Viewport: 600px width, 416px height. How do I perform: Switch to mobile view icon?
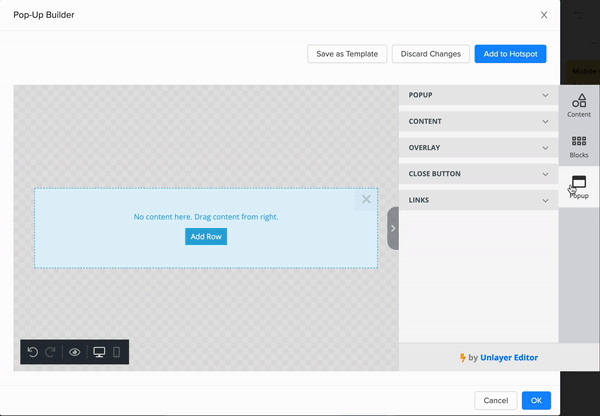117,352
